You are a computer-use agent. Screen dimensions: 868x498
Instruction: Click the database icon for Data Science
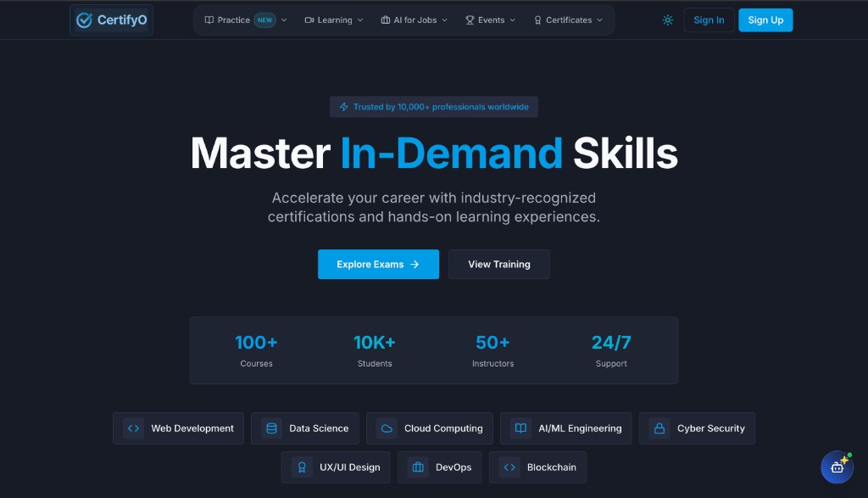271,428
